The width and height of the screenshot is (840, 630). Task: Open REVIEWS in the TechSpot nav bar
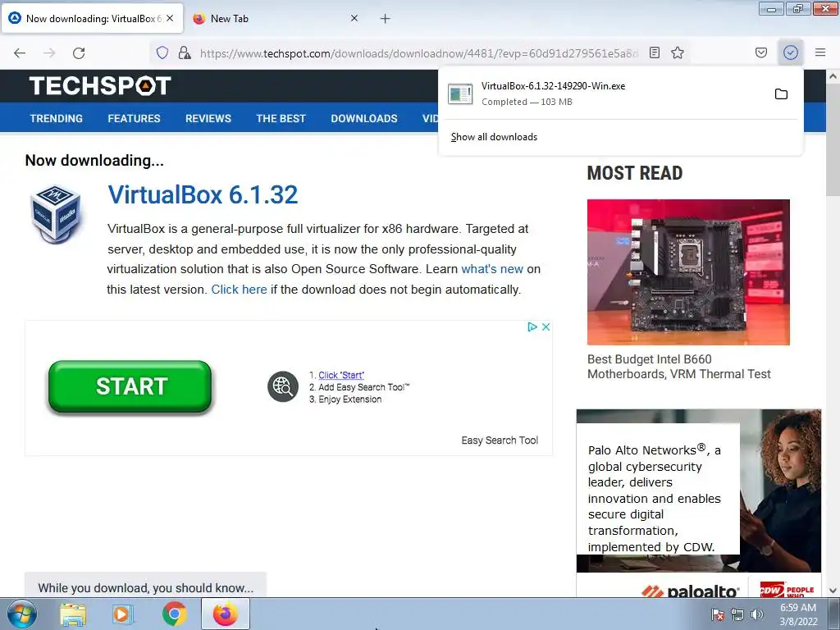(208, 118)
